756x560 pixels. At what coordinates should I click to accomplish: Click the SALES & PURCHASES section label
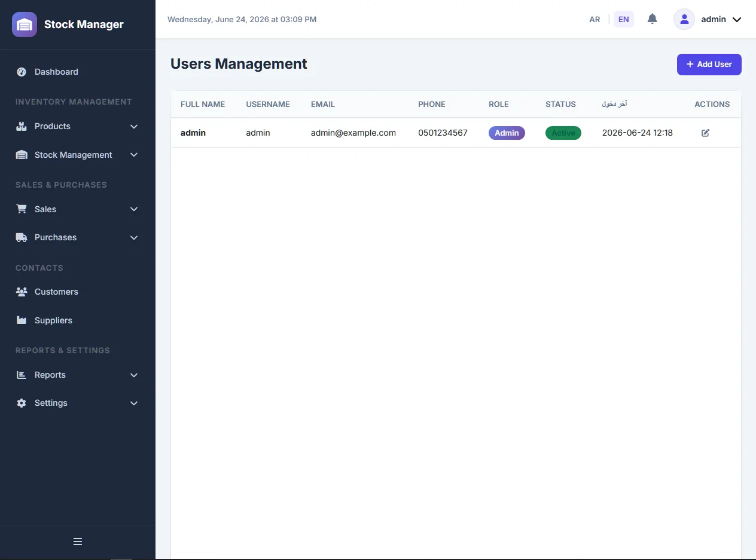61,185
